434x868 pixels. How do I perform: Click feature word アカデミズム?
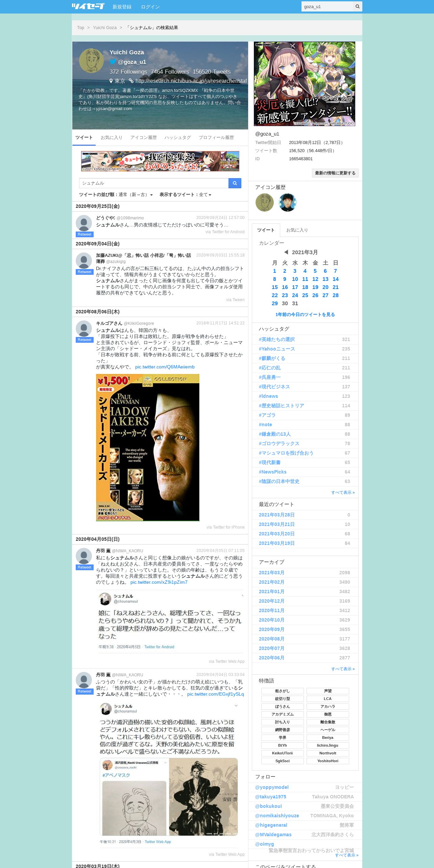283,714
